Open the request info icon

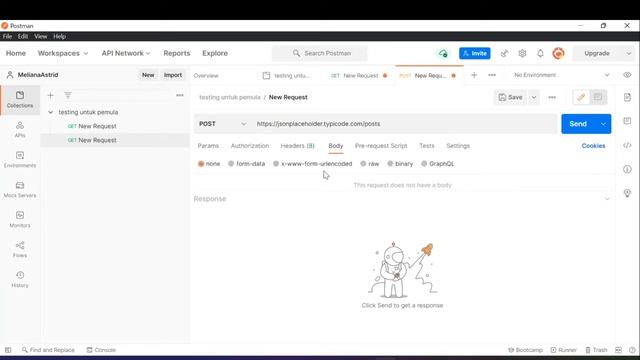pos(627,169)
